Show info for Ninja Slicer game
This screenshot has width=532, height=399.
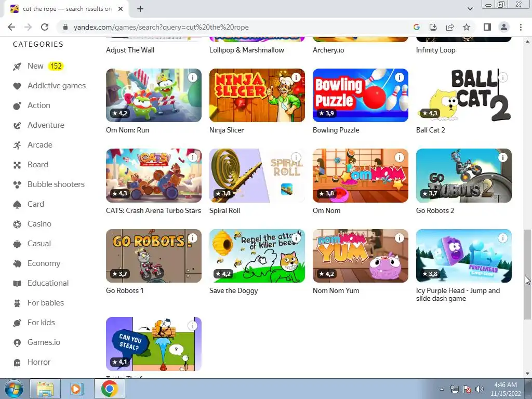pos(296,77)
